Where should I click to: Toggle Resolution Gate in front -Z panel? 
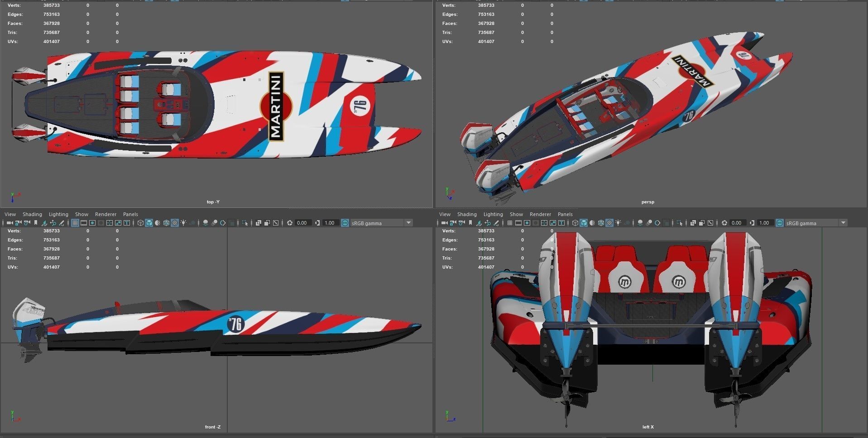pos(92,223)
